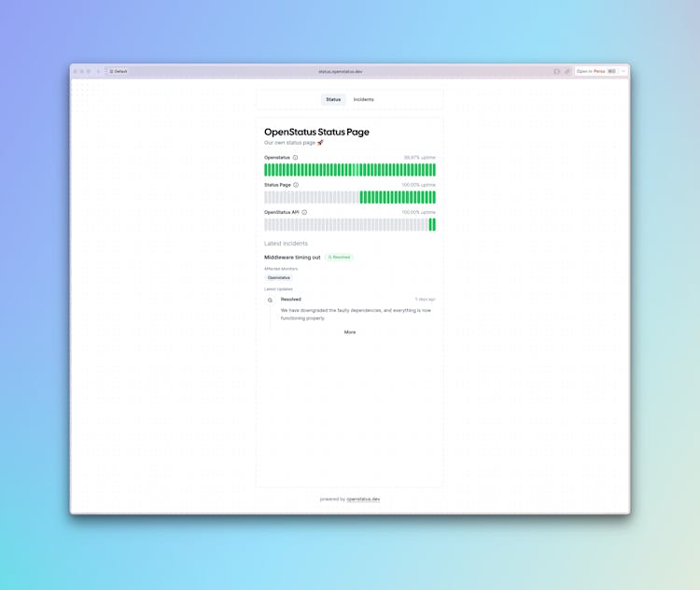700x590 pixels.
Task: Follow the openstatus.dev footer link
Action: click(x=363, y=499)
